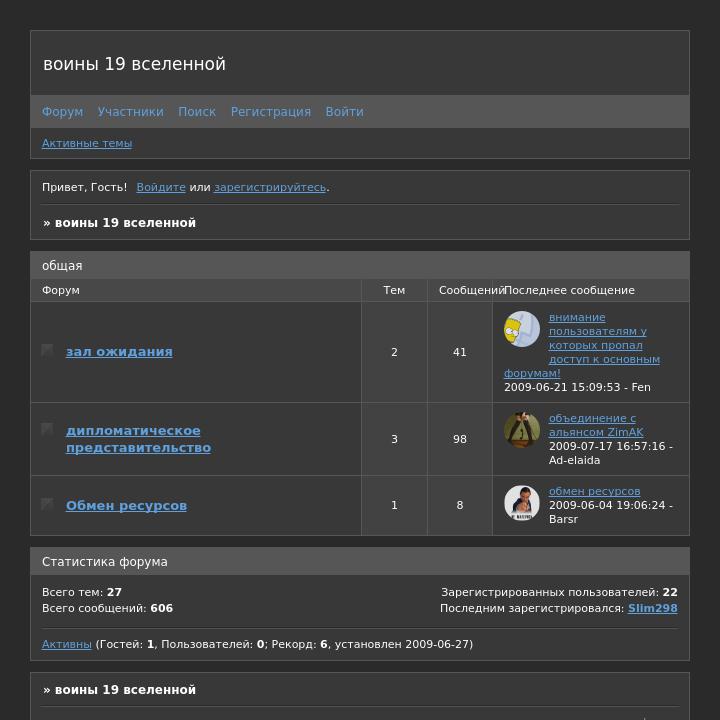Click the общая category header

point(62,266)
